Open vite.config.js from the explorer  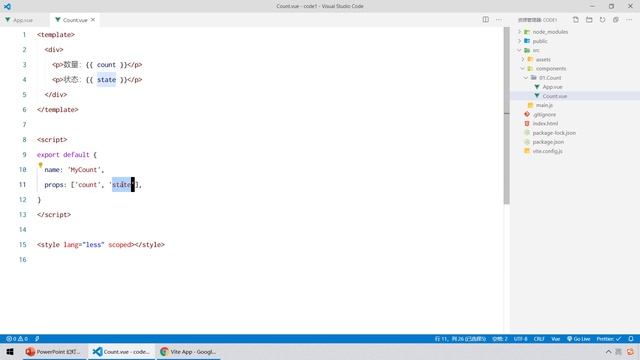coord(547,151)
